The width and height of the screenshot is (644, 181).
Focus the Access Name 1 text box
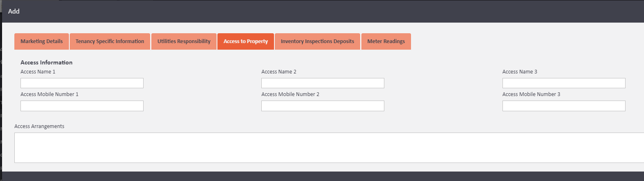82,83
